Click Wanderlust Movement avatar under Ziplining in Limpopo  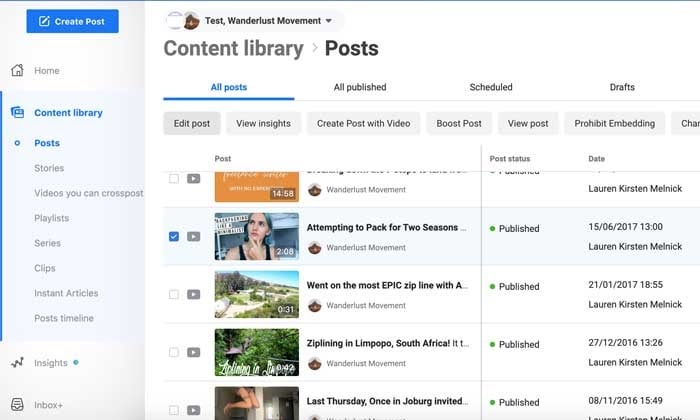coord(315,363)
